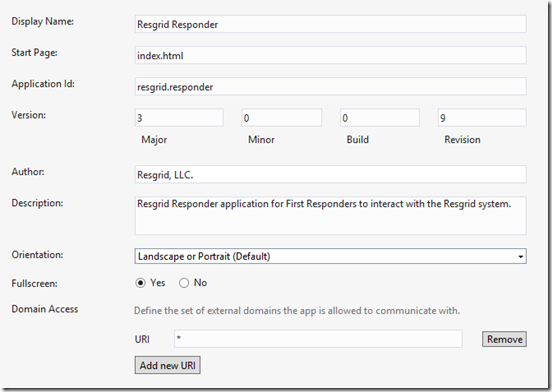Click the Major version field
Screen dimensions: 552x392
(x=179, y=118)
